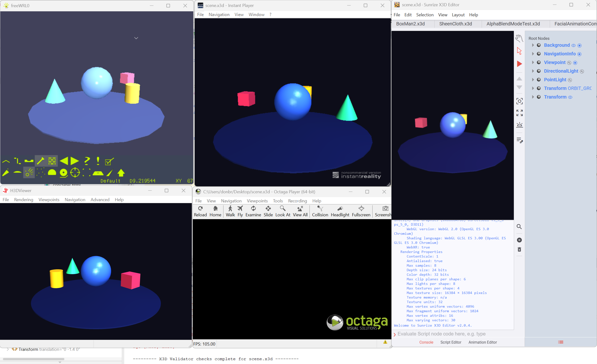Viewport: 597px width, 364px height.
Task: Toggle the Transform node eye visibility icon
Action: tap(570, 97)
